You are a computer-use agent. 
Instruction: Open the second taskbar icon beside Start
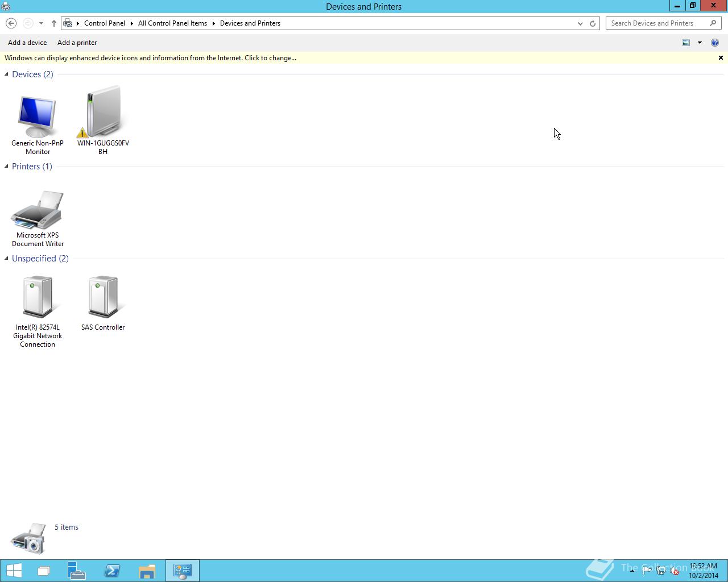(x=43, y=571)
